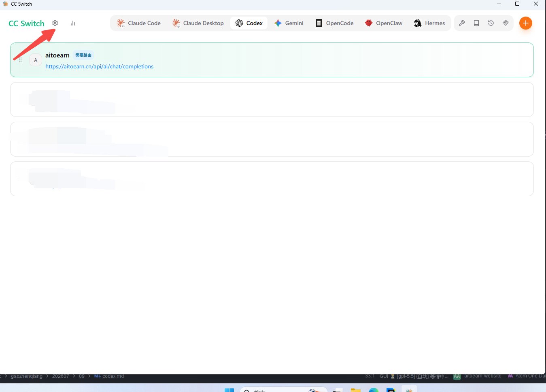The image size is (546, 392).
Task: Select the "aitoearn" provider name
Action: coord(57,55)
